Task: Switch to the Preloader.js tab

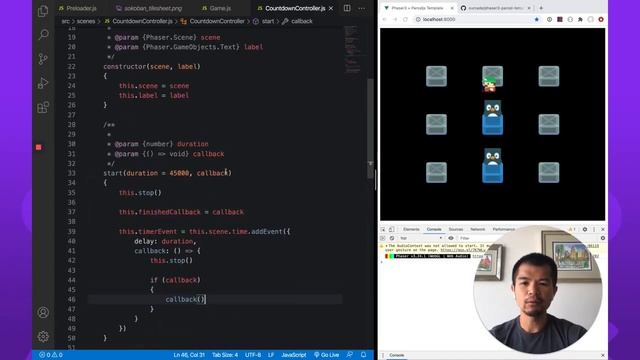Action: pyautogui.click(x=78, y=8)
